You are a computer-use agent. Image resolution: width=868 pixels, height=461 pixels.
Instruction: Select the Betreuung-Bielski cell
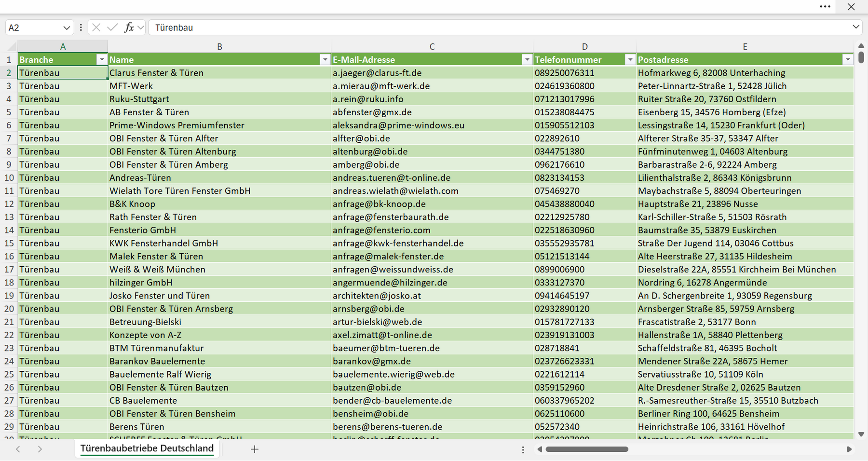point(219,322)
